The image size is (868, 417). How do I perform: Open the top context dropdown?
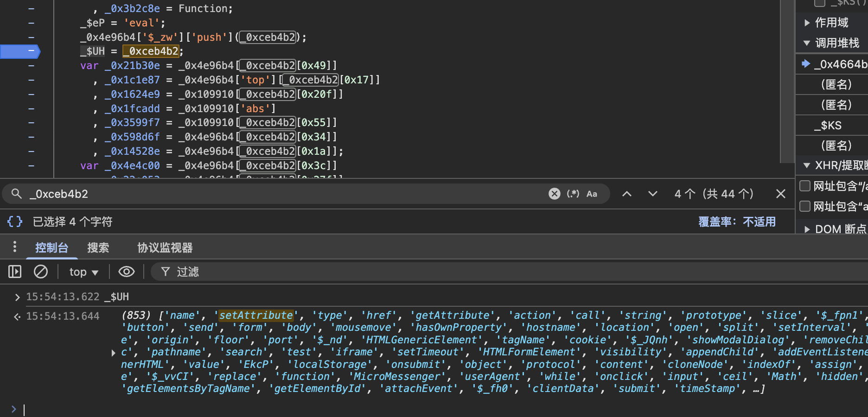point(83,272)
